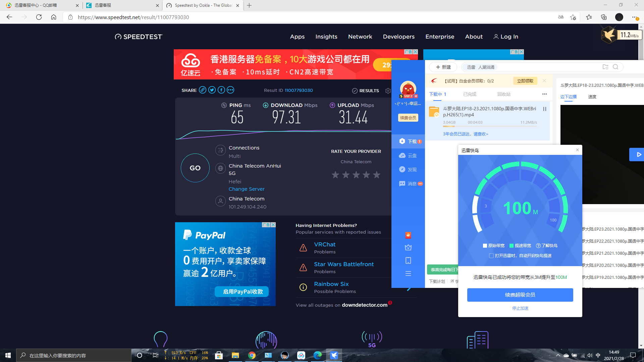Open the more options menu next to 回收站
Screen dimensions: 644x362
click(x=544, y=94)
